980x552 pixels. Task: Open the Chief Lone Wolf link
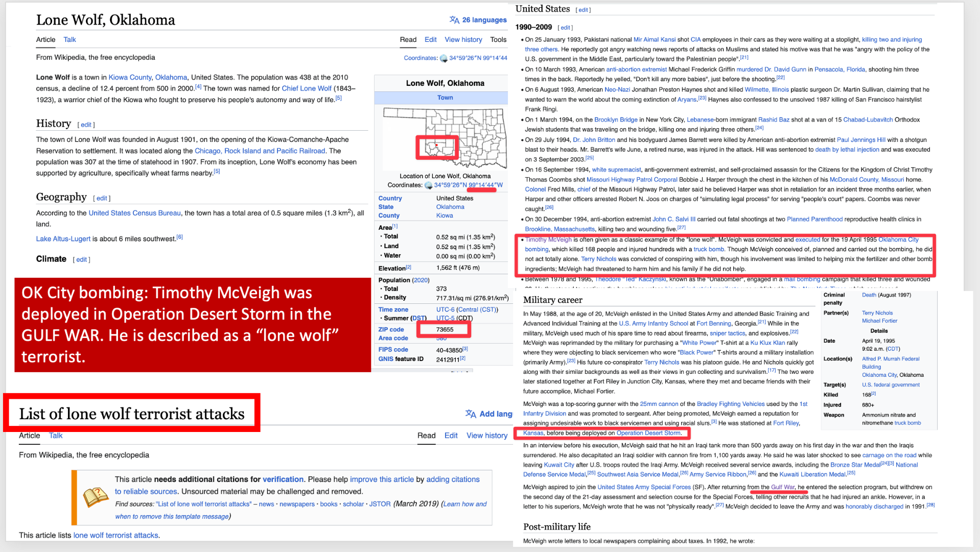pos(307,89)
